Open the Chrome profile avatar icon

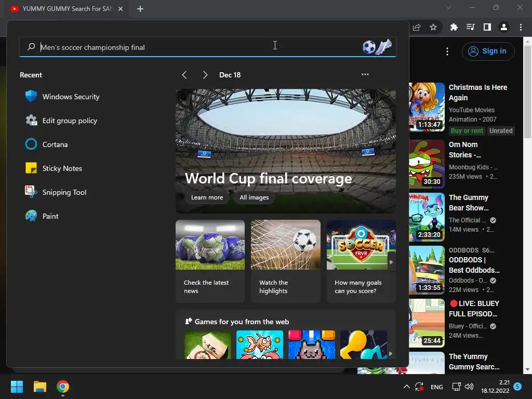[504, 27]
